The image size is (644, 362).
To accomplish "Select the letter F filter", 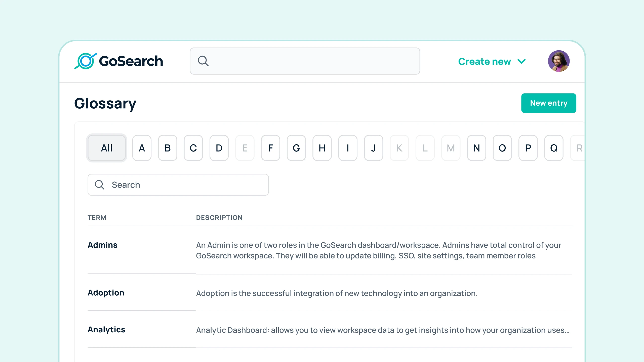I will [271, 148].
